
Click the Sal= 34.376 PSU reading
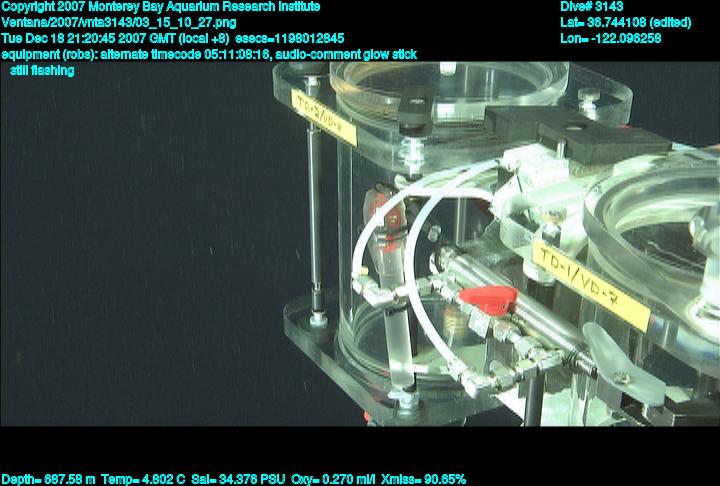click(x=238, y=479)
